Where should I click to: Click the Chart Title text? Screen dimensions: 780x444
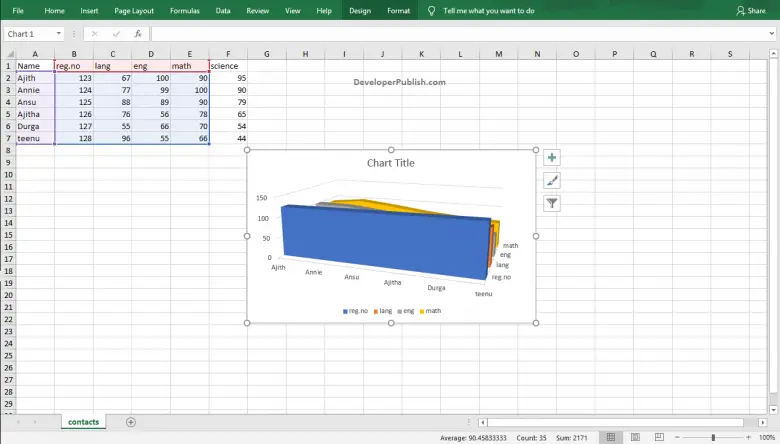(390, 163)
